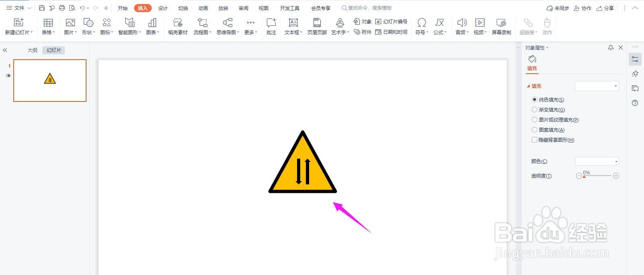Click the WordArt (艺术字) icon

click(340, 23)
